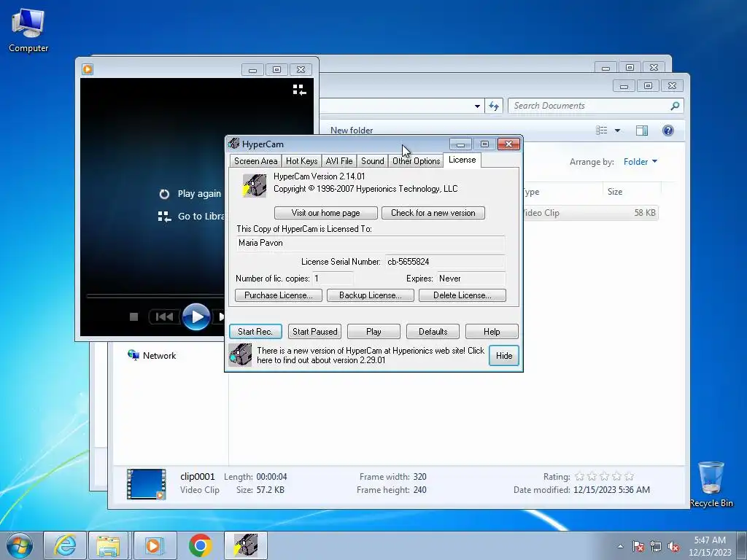
Task: Click the Delete License button
Action: [x=462, y=295]
